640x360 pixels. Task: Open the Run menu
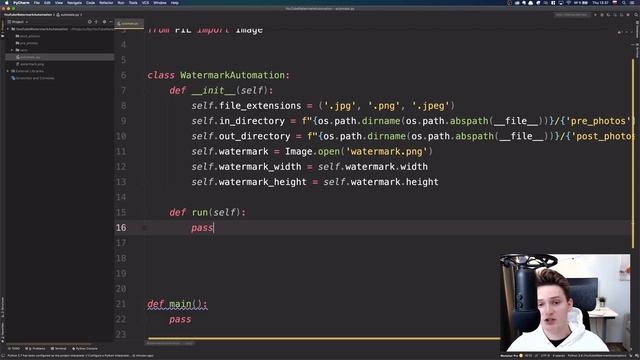coord(121,3)
